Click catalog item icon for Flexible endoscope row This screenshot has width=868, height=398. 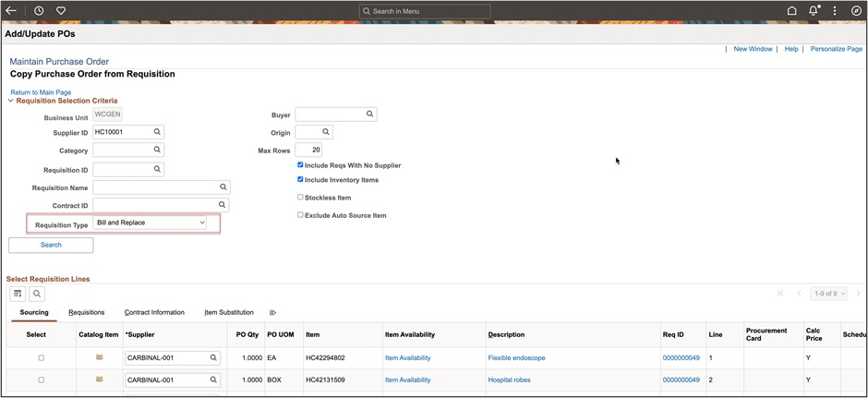click(99, 357)
